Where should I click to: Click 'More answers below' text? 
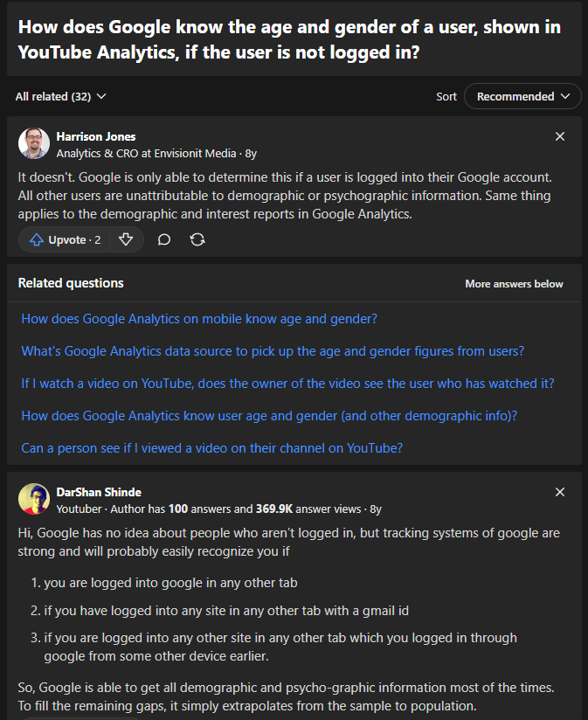tap(514, 284)
